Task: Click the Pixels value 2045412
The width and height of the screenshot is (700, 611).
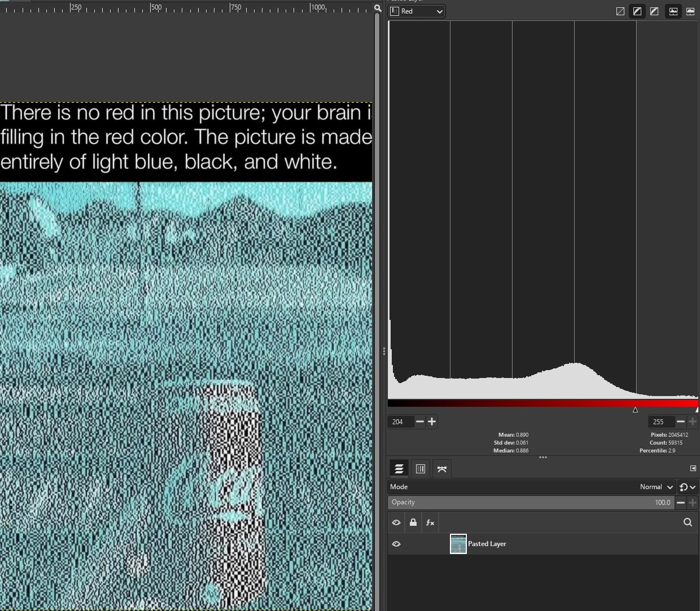Action: click(x=678, y=435)
